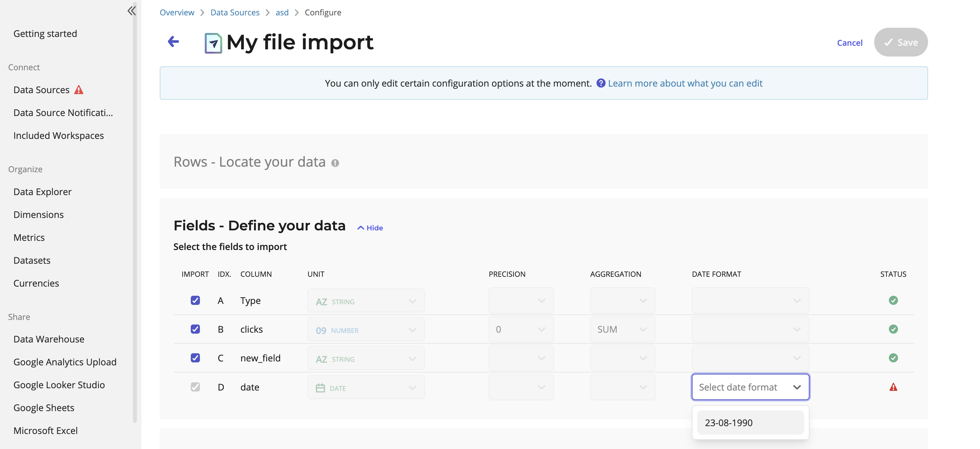Toggle the checkbox for row A Type field
Image resolution: width=980 pixels, height=449 pixels.
pos(195,300)
